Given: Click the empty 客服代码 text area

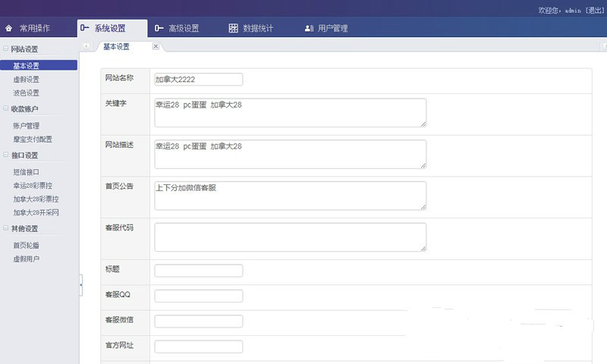Looking at the screenshot, I should 291,237.
